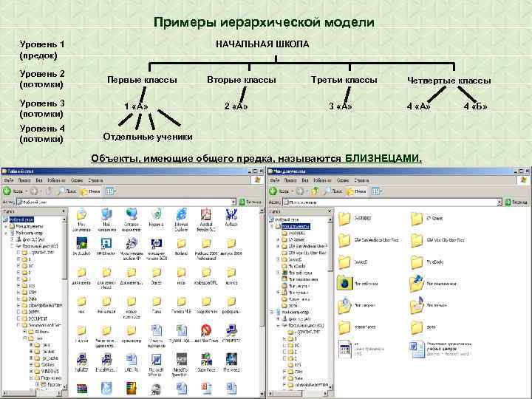Open Вид menu in Рабочий стол window
Image resolution: width=532 pixels, height=399 pixels.
pos(39,180)
